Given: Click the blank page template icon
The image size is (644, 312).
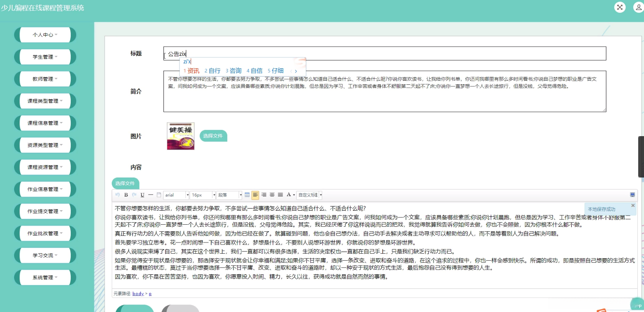Looking at the screenshot, I should click(159, 195).
